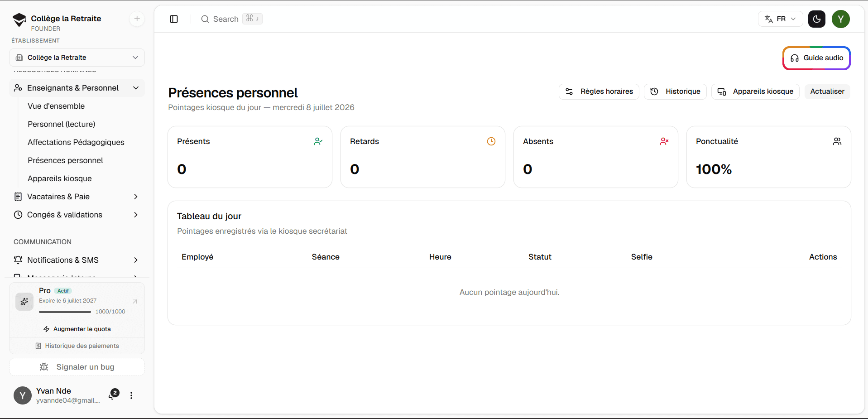Click the Guide audio headphones button
Image resolution: width=868 pixels, height=419 pixels.
(816, 58)
